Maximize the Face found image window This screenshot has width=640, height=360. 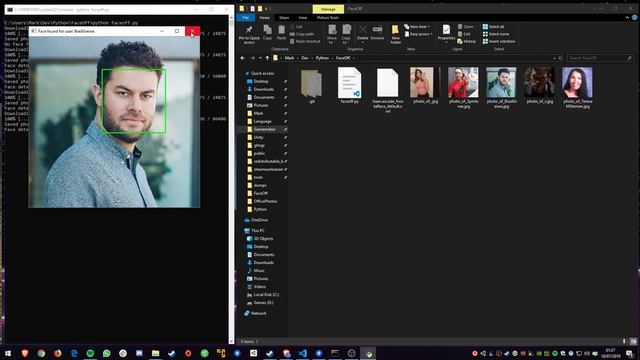coord(177,31)
